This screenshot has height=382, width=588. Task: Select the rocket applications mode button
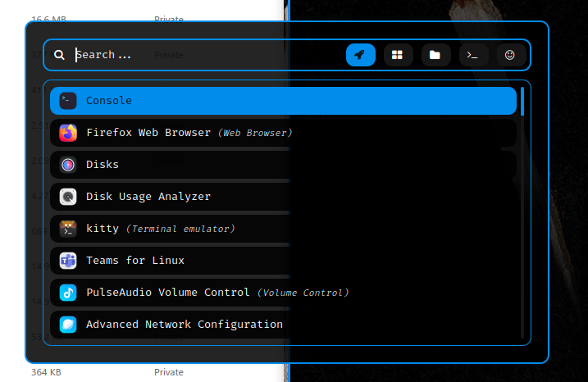point(360,55)
